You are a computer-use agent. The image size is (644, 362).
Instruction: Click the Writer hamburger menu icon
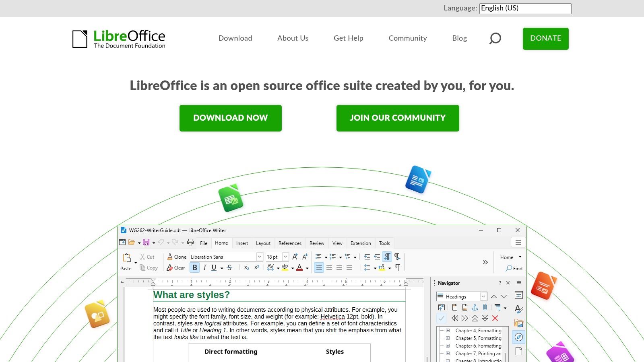point(518,242)
